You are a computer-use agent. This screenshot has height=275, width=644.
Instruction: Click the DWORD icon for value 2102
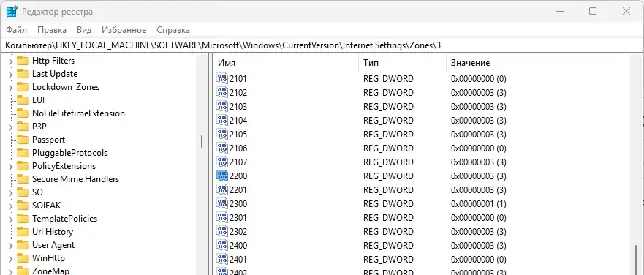click(x=221, y=92)
